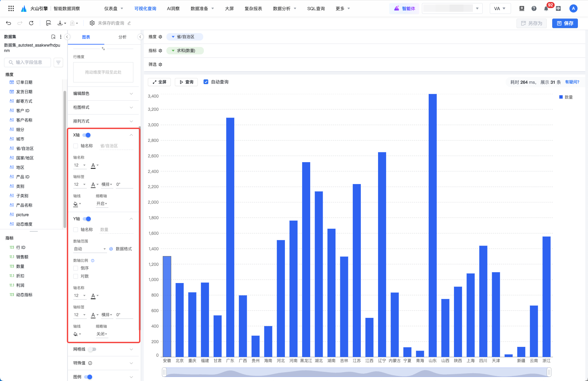Click the 智能体 button

(x=404, y=8)
